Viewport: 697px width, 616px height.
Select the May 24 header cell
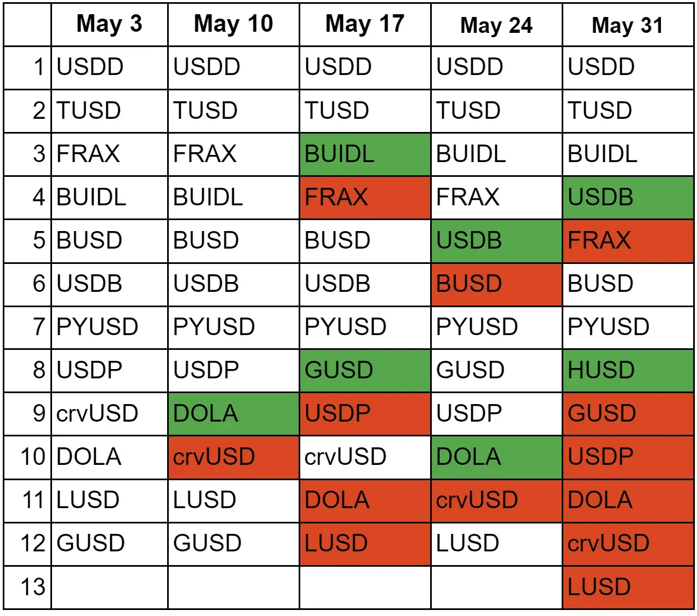pos(496,25)
